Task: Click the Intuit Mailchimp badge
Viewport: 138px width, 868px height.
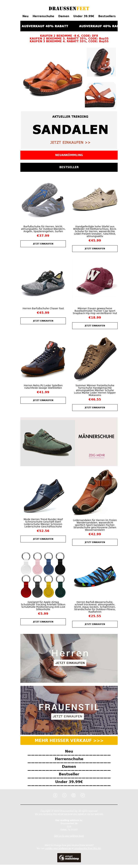Action: coord(69,858)
